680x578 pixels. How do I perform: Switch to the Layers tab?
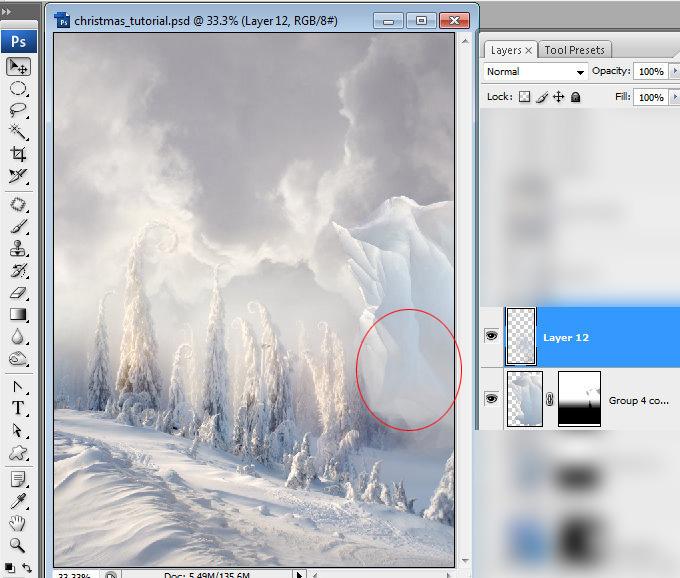tap(506, 50)
